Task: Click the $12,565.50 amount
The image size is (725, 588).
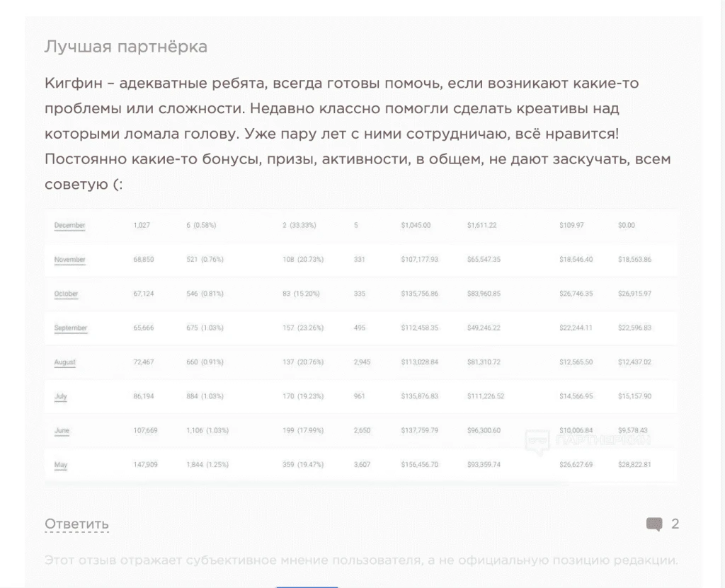Action: coord(576,362)
